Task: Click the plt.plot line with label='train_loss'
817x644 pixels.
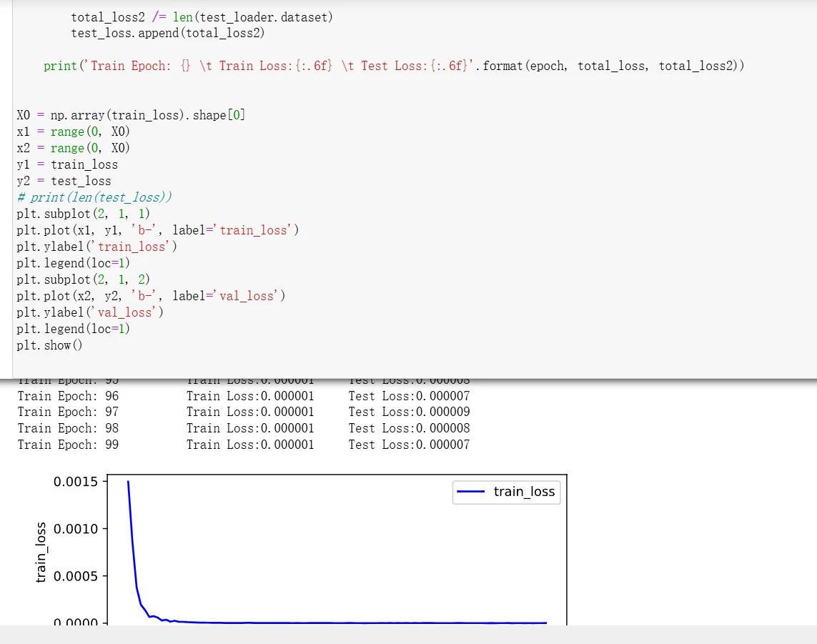Action: point(158,230)
